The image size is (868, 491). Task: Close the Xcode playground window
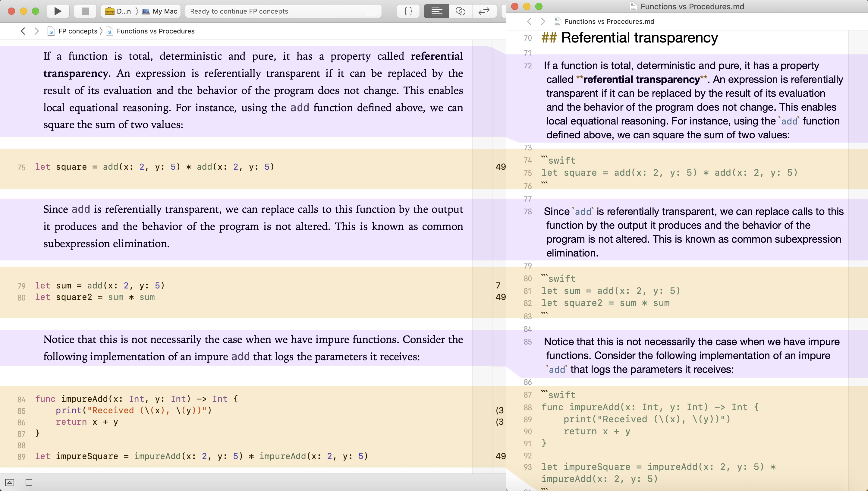click(11, 11)
